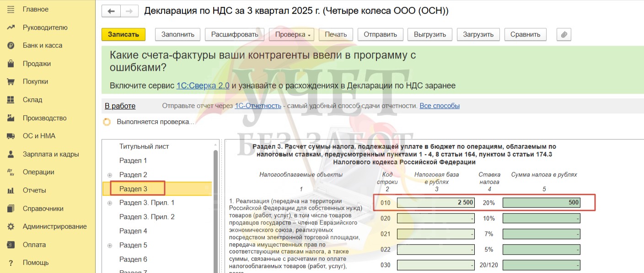
Task: Open Продажи via shopping bag icon
Action: [11, 64]
